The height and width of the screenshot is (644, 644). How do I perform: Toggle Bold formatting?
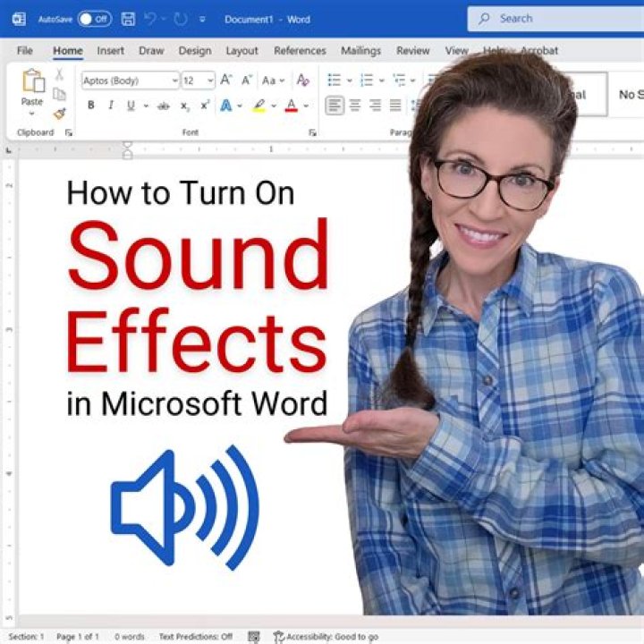point(91,106)
